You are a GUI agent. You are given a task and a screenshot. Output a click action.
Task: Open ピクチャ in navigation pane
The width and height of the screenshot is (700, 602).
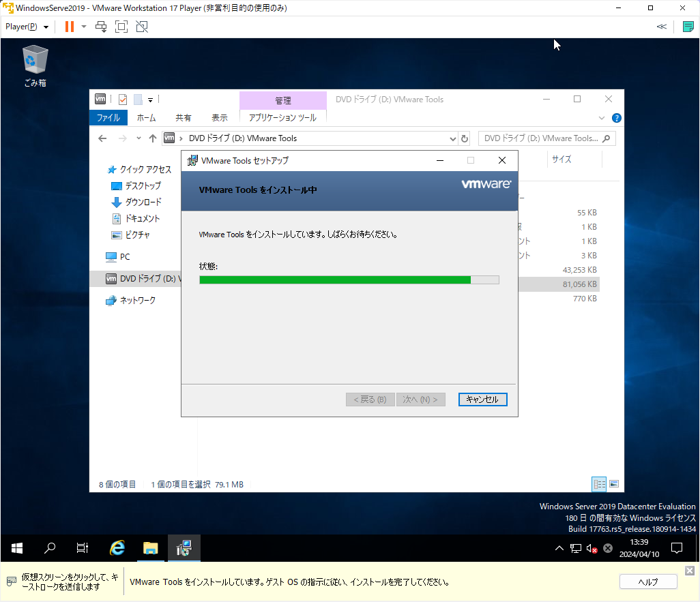pyautogui.click(x=130, y=235)
